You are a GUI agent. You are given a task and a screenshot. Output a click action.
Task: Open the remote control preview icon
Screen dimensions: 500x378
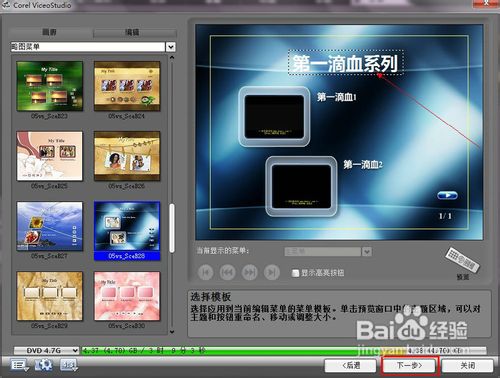[x=462, y=260]
